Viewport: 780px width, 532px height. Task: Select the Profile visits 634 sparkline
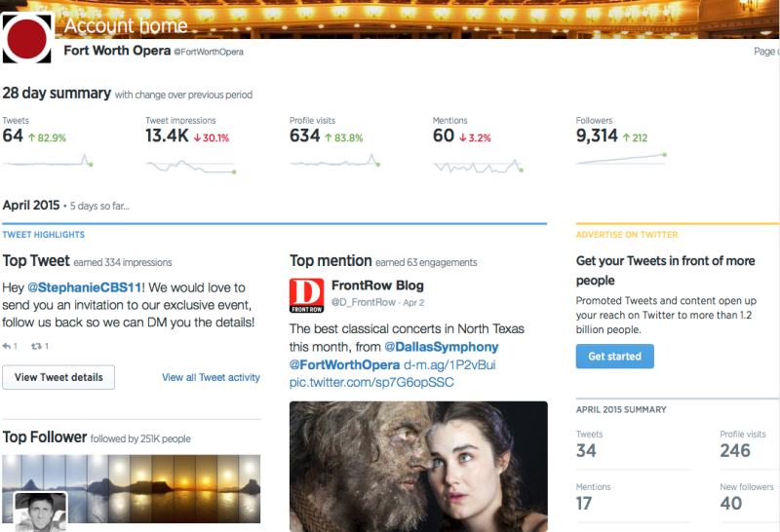(333, 162)
